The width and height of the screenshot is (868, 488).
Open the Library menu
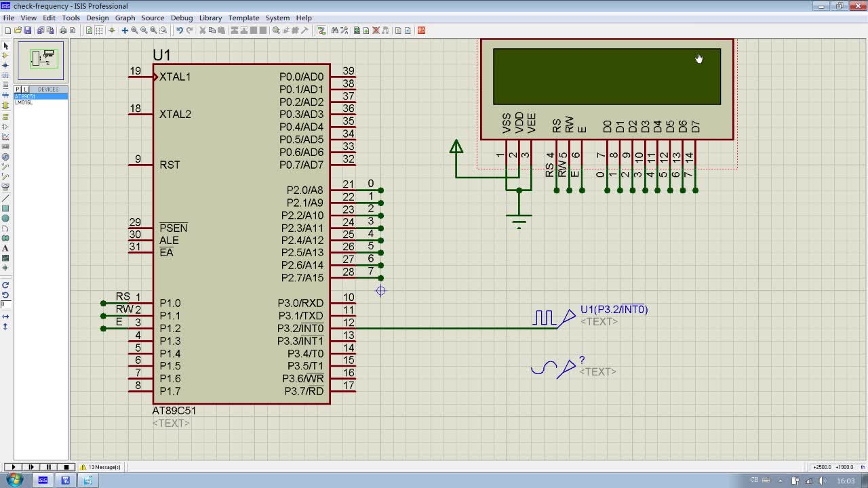click(210, 18)
